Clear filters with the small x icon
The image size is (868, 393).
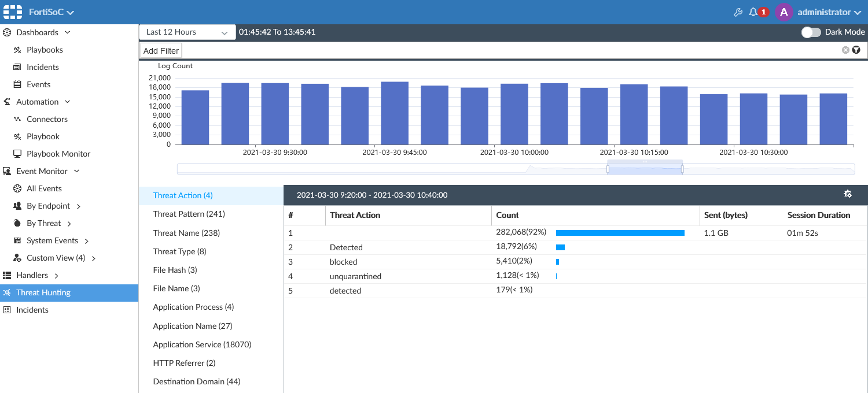click(x=845, y=50)
